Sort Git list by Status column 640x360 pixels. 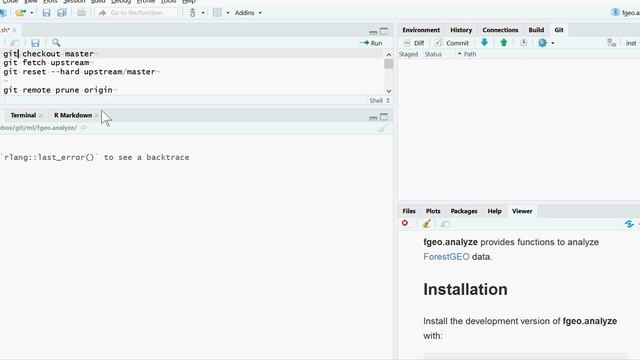pos(433,54)
